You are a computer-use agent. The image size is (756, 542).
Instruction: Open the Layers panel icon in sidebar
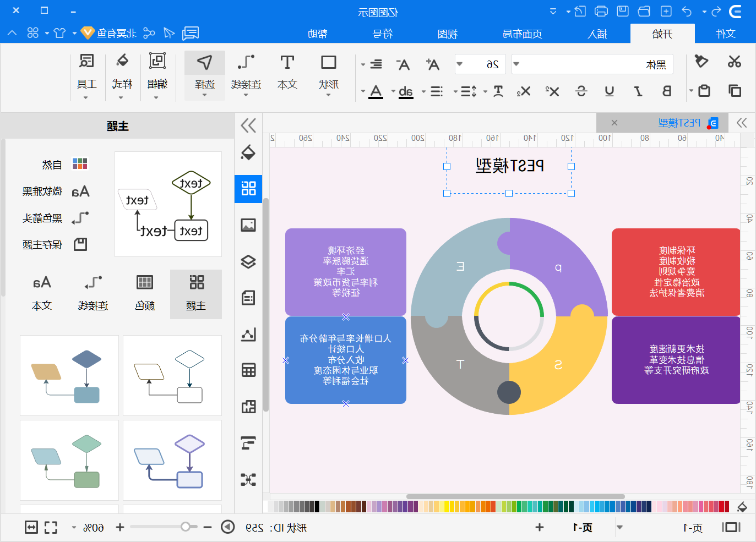point(248,261)
